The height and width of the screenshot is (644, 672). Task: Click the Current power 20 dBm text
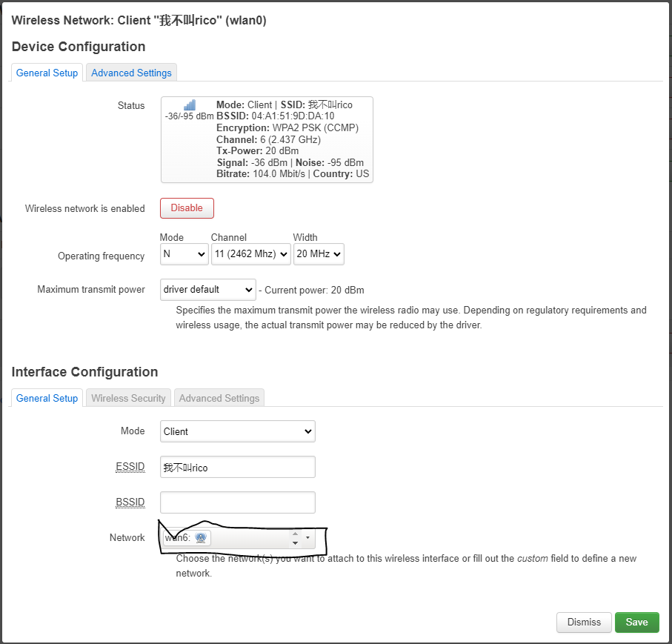[x=314, y=291]
